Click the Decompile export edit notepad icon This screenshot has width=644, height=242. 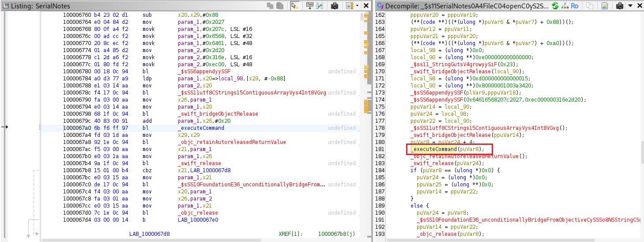point(605,6)
